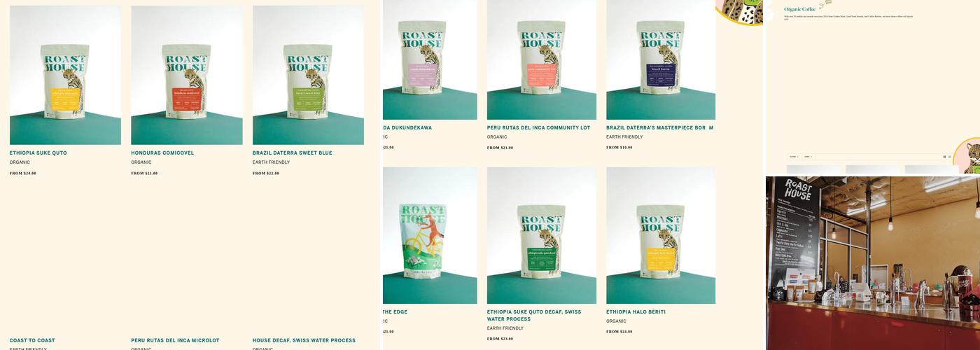Click the Organic Coffee heading

point(799,9)
